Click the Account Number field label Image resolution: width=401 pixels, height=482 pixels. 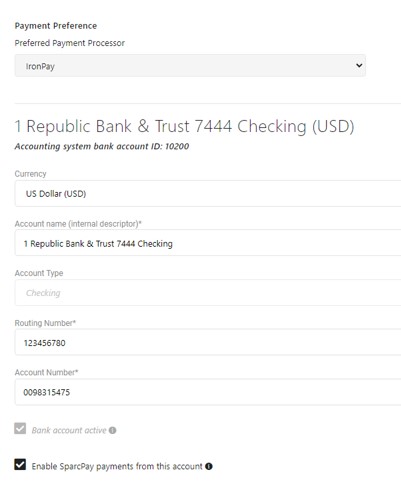(x=46, y=372)
